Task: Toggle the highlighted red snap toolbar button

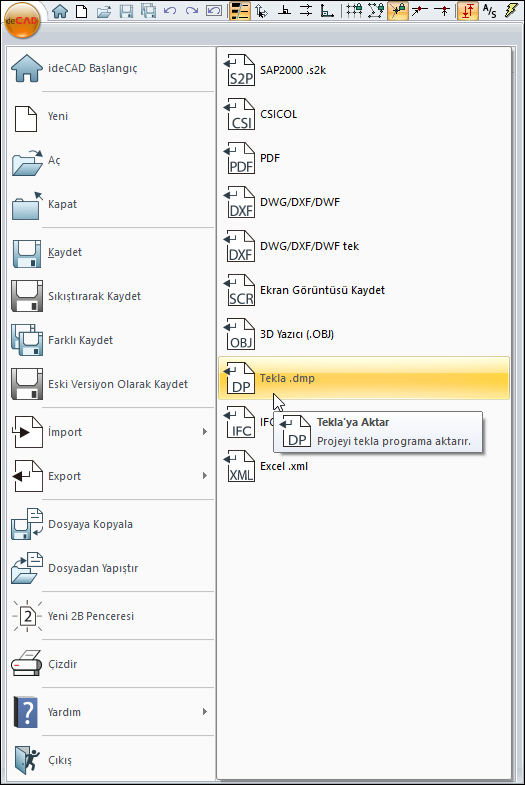Action: pos(467,11)
